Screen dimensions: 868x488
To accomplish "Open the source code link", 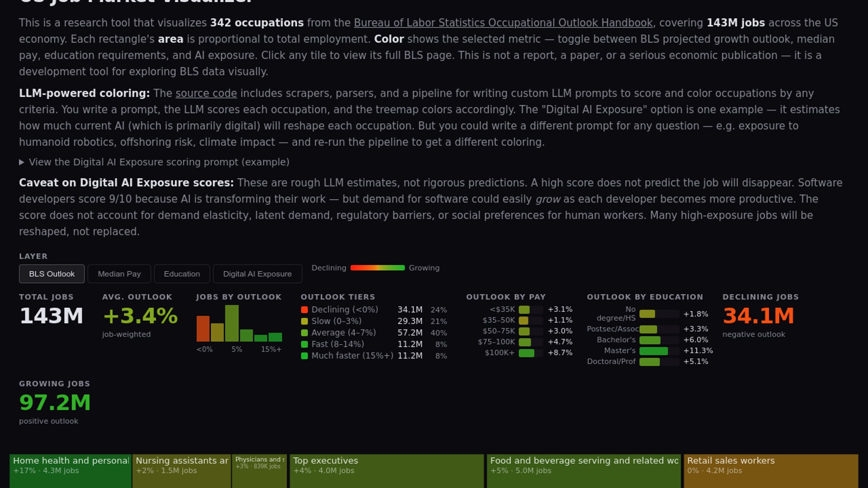I will [206, 93].
